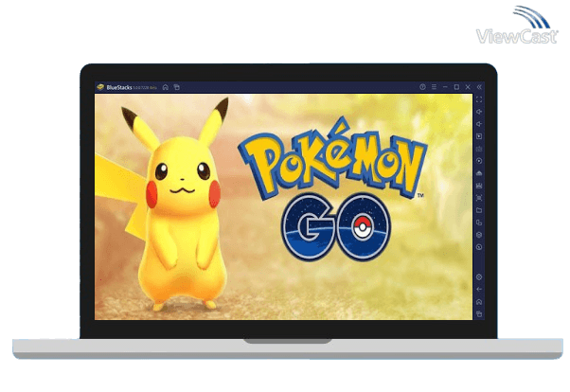Open the hamburger menu in title bar

434,87
